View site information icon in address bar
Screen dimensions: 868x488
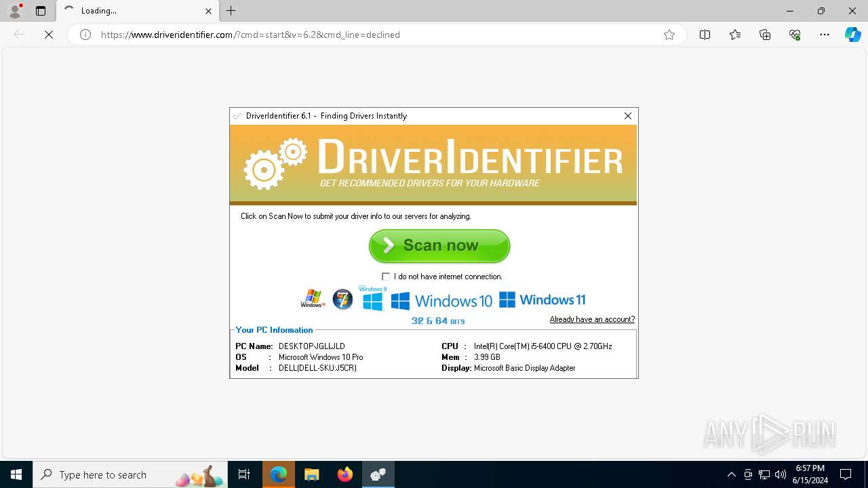point(85,35)
